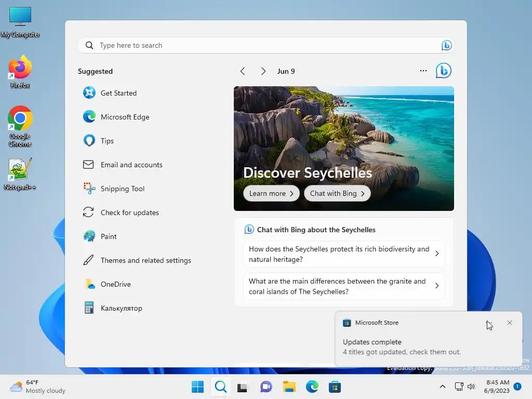Open OneDrive cloud icon

coord(89,284)
